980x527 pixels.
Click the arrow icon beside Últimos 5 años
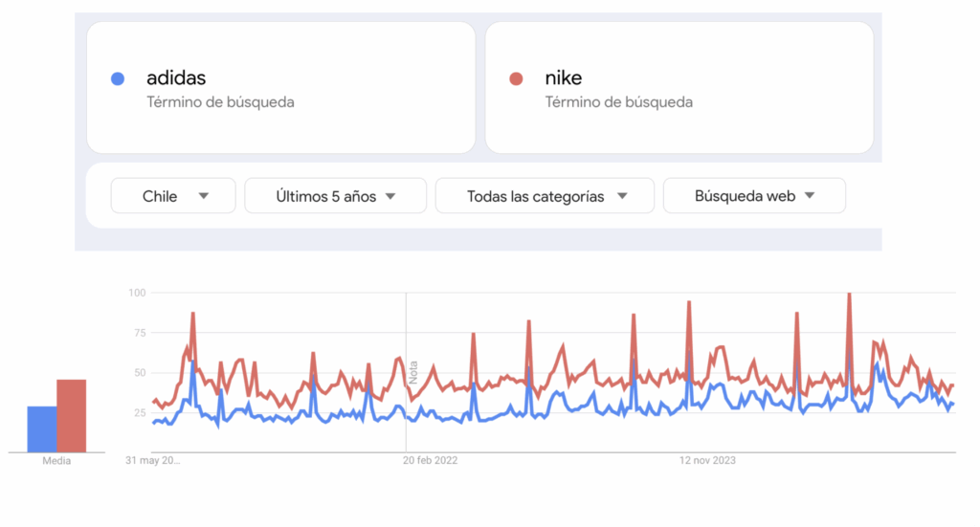pyautogui.click(x=390, y=196)
